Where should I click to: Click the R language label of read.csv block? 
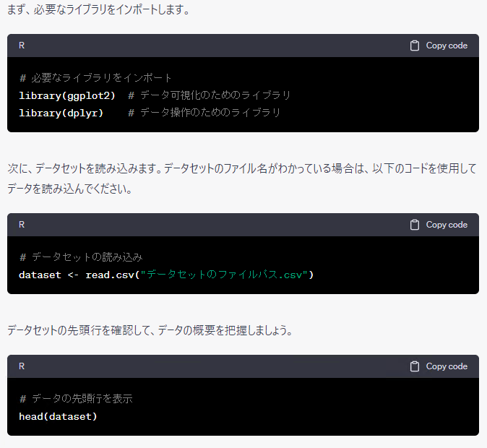click(22, 225)
